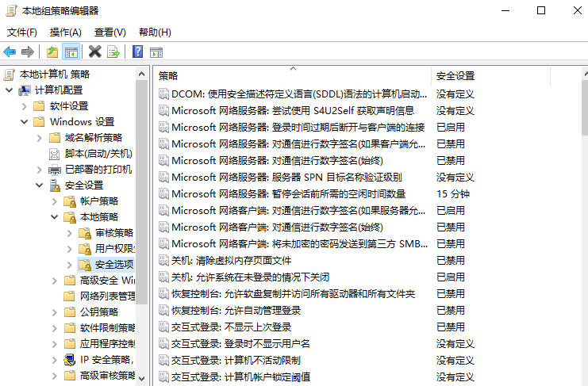Click the Forward arrow toolbar icon
Image resolution: width=588 pixels, height=386 pixels.
click(x=28, y=52)
